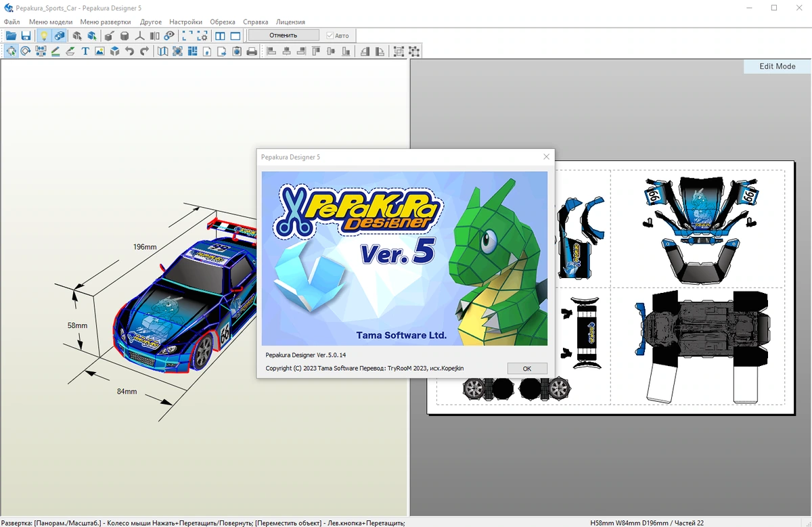Ungroup parts icon

[413, 51]
